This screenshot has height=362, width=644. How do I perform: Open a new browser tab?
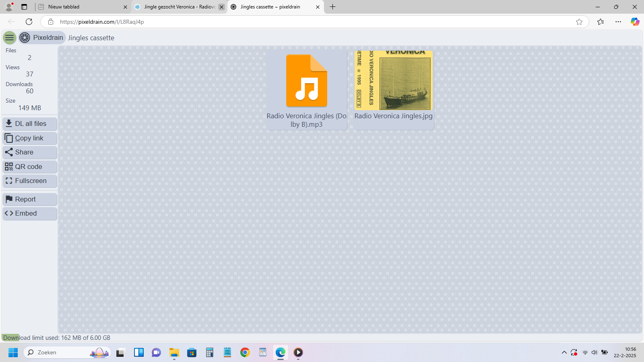point(332,7)
